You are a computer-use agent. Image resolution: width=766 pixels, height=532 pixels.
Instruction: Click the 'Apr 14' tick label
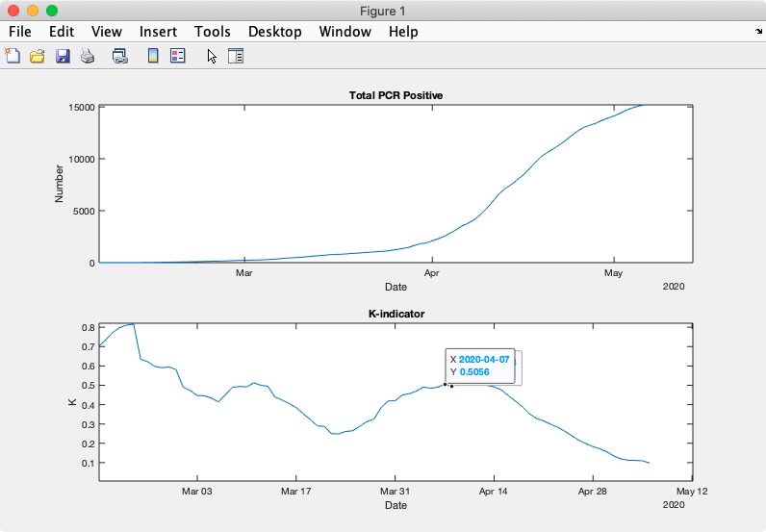coord(494,491)
